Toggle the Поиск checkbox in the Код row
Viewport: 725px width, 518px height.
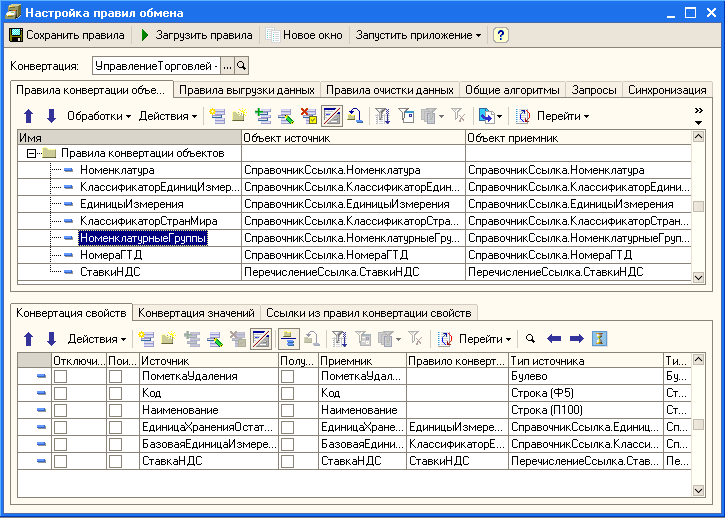click(116, 394)
